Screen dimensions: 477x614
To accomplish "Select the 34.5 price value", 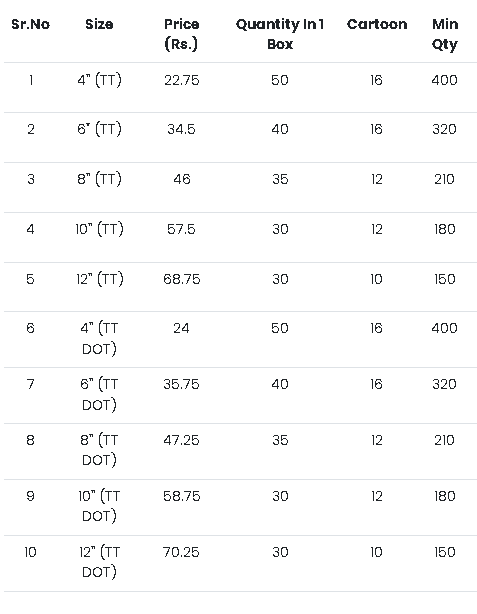I will [181, 129].
